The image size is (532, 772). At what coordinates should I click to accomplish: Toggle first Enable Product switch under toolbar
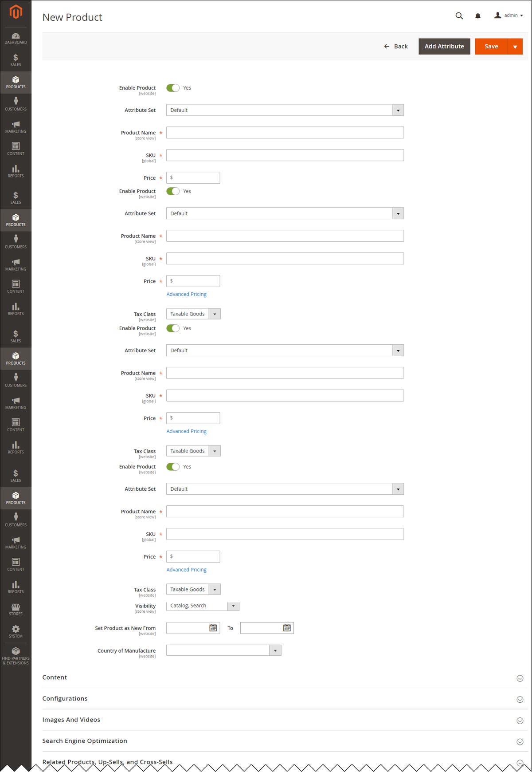coord(173,88)
